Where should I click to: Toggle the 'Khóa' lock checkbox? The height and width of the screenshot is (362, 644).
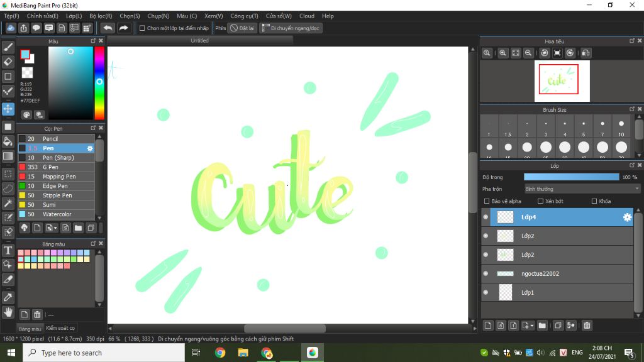coord(594,201)
